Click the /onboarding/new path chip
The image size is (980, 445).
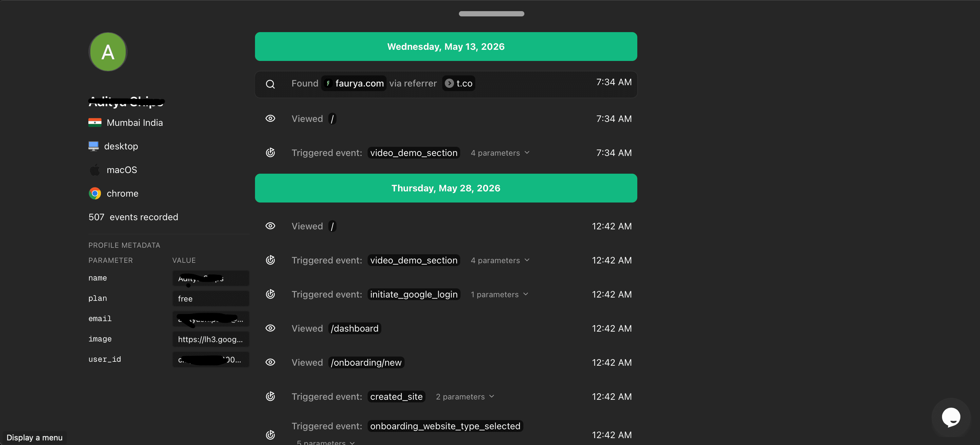(366, 362)
